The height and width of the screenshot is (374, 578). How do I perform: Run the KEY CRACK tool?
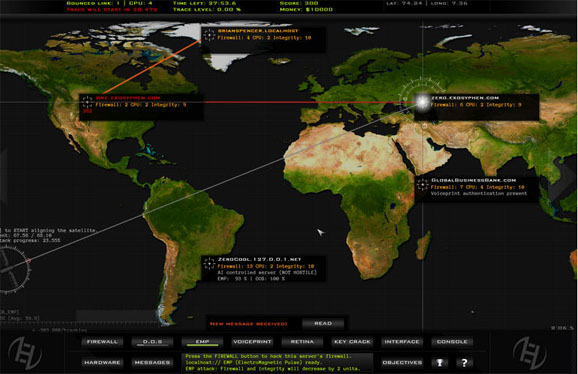[x=352, y=342]
